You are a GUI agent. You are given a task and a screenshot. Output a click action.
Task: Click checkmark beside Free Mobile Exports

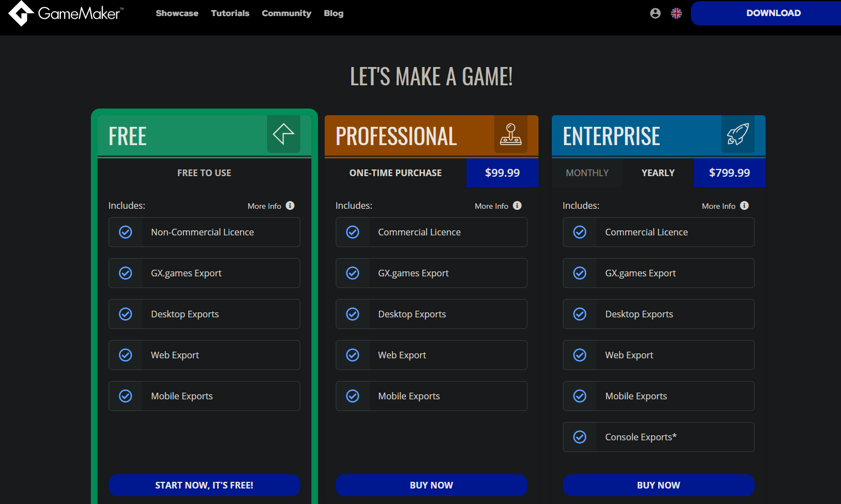coord(126,396)
